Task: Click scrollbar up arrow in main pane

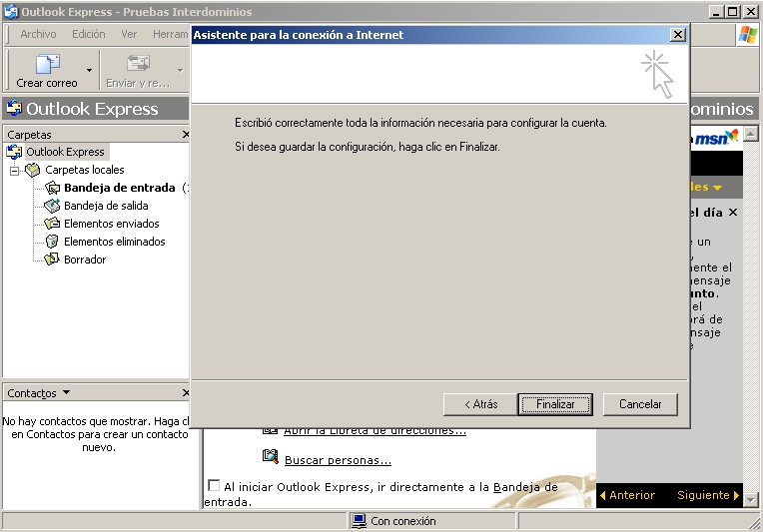Action: pos(751,134)
